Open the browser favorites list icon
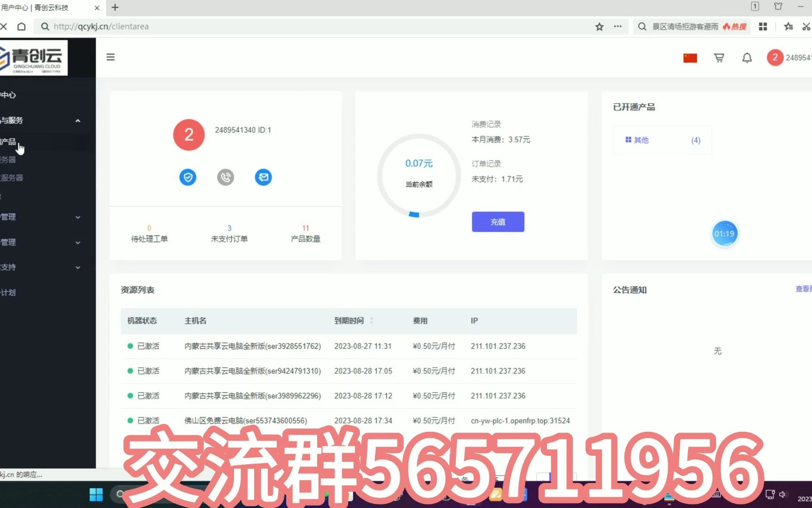Image resolution: width=812 pixels, height=508 pixels. 789,27
